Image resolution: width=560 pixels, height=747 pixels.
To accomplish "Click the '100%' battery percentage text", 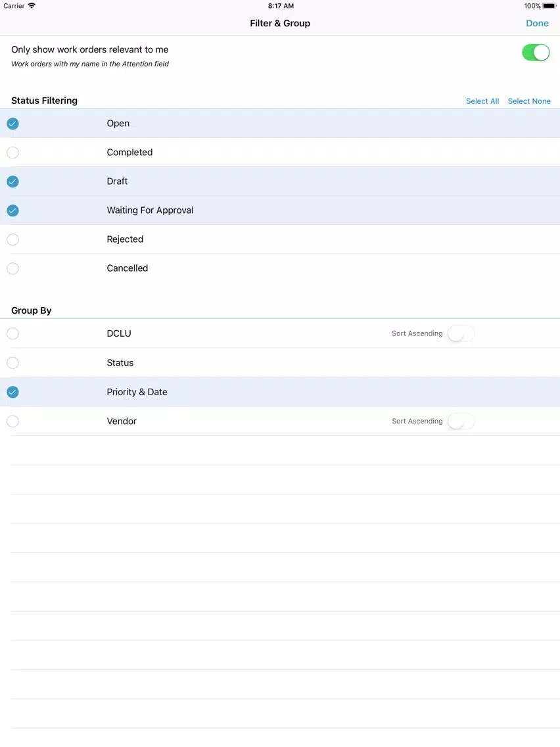I will tap(532, 6).
